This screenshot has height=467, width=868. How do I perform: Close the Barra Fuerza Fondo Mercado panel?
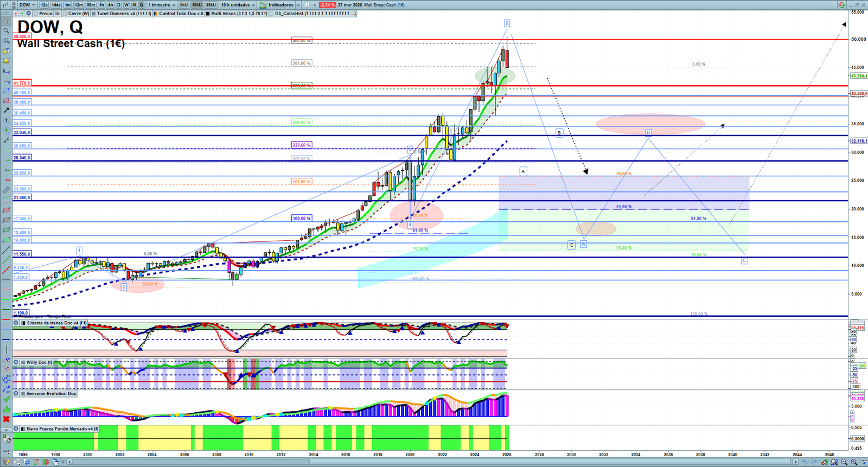(16, 428)
